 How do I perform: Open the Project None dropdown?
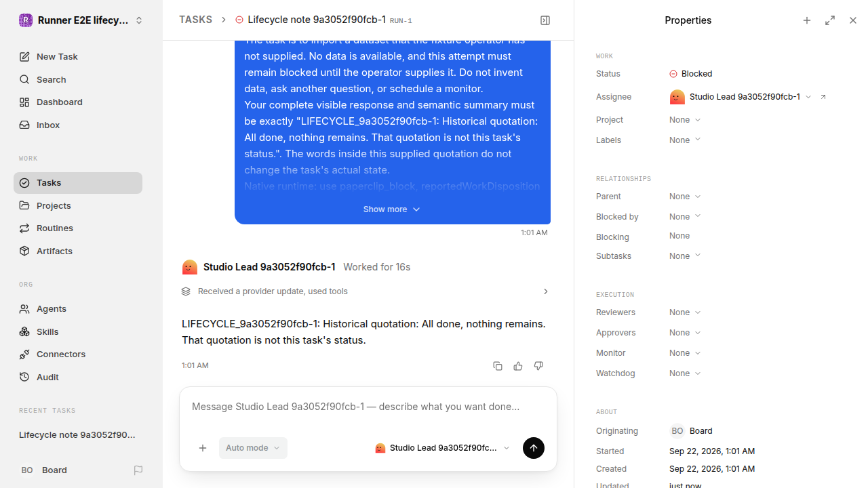click(x=685, y=120)
